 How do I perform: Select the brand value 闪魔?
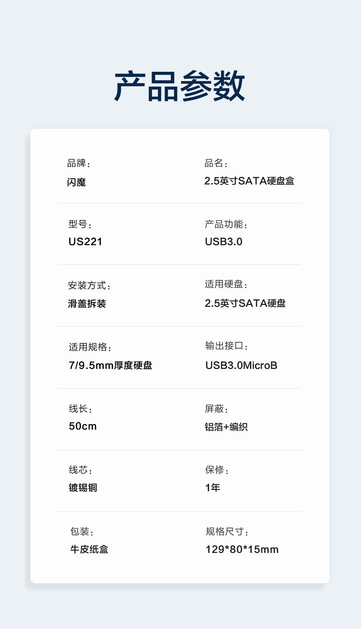pos(76,182)
